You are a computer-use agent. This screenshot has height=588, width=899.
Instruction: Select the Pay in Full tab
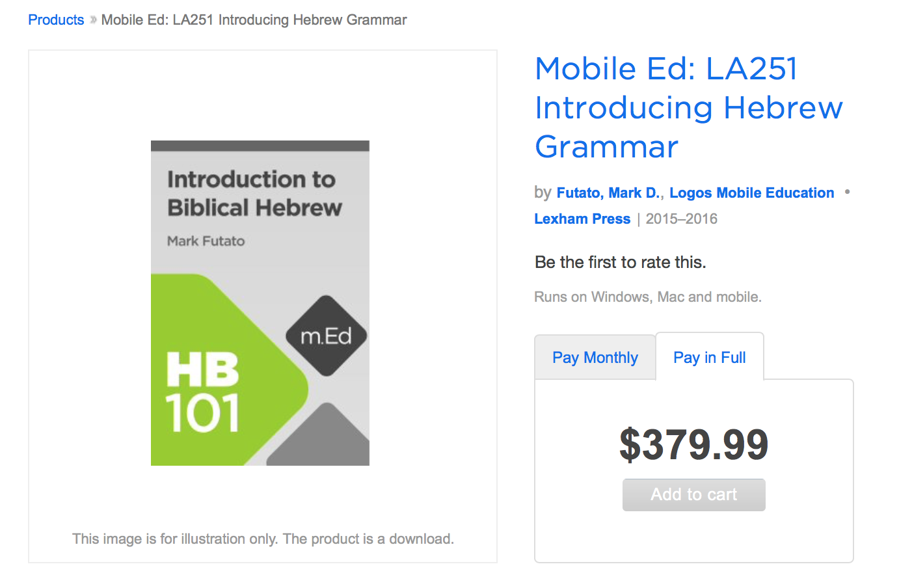[x=709, y=358]
